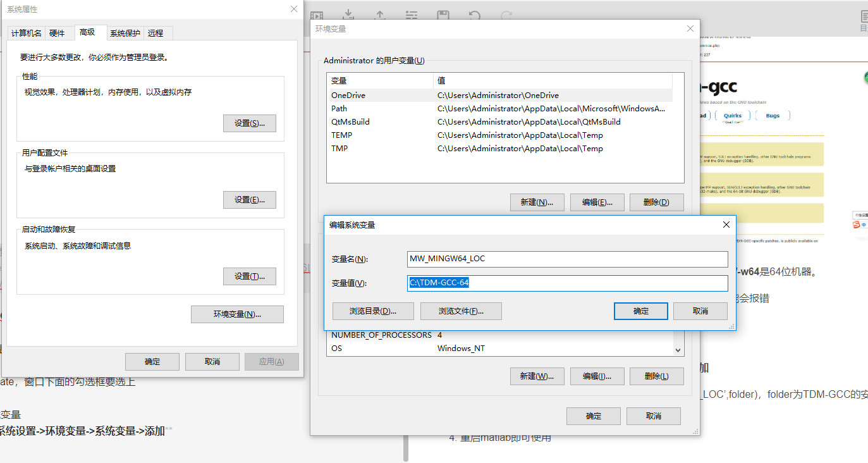This screenshot has width=868, height=463.
Task: Cancel the System Properties dialog
Action: pos(212,362)
